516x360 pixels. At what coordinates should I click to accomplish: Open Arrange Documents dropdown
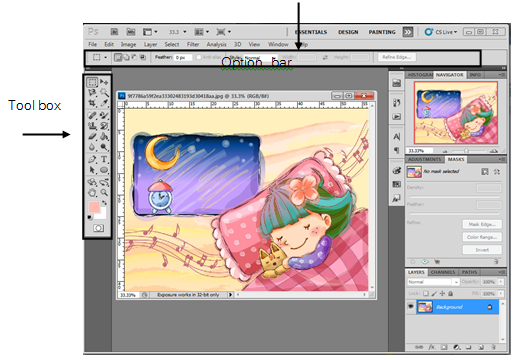coord(202,32)
